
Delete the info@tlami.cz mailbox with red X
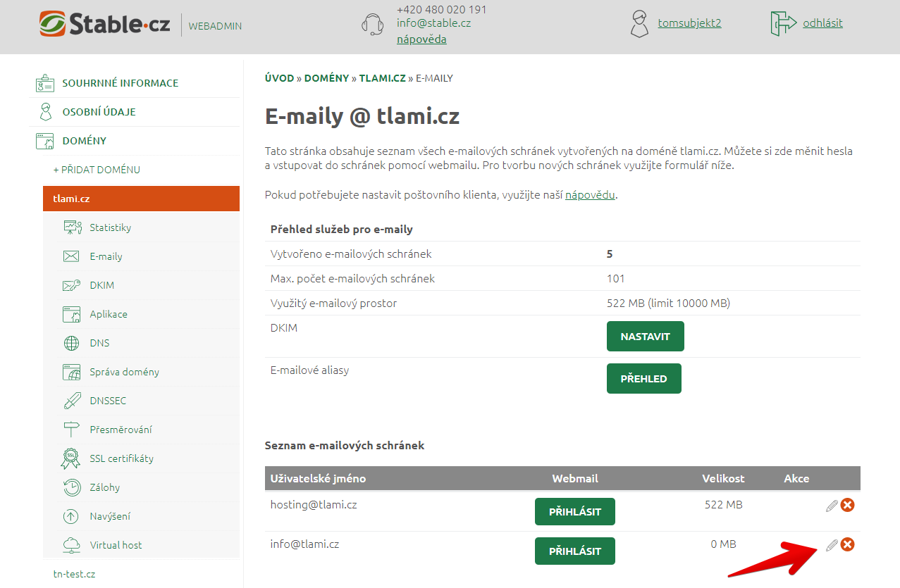point(848,544)
